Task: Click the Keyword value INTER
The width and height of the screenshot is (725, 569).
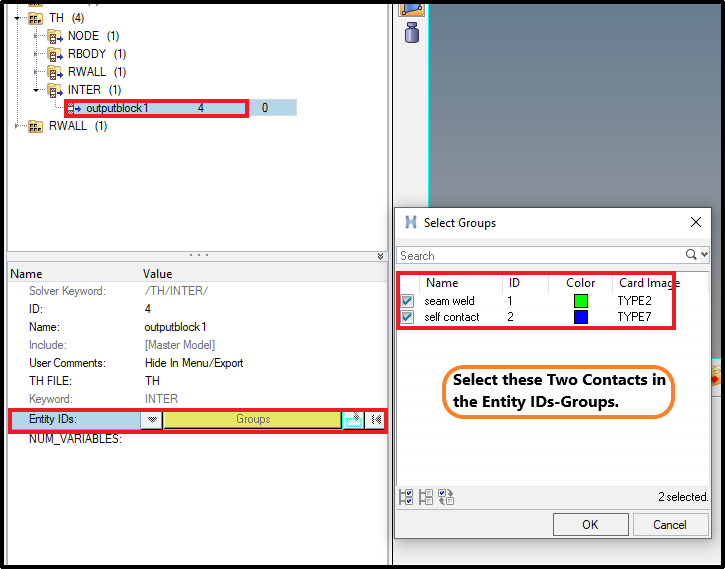Action: pyautogui.click(x=161, y=399)
